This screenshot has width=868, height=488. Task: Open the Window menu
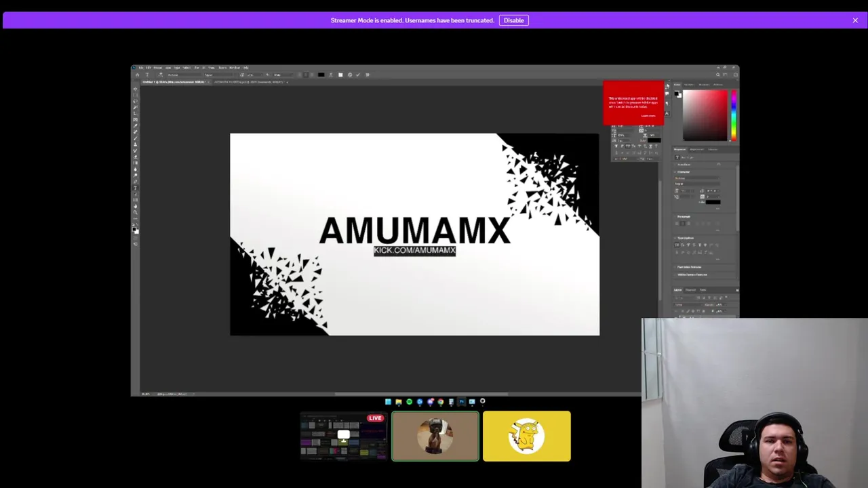coord(235,68)
